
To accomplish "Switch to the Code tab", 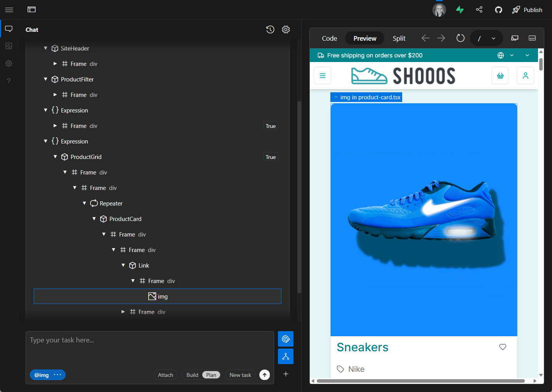I will tap(329, 38).
